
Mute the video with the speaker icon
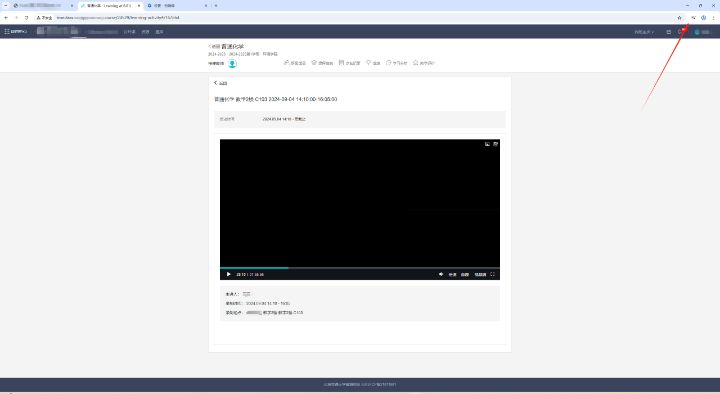441,274
